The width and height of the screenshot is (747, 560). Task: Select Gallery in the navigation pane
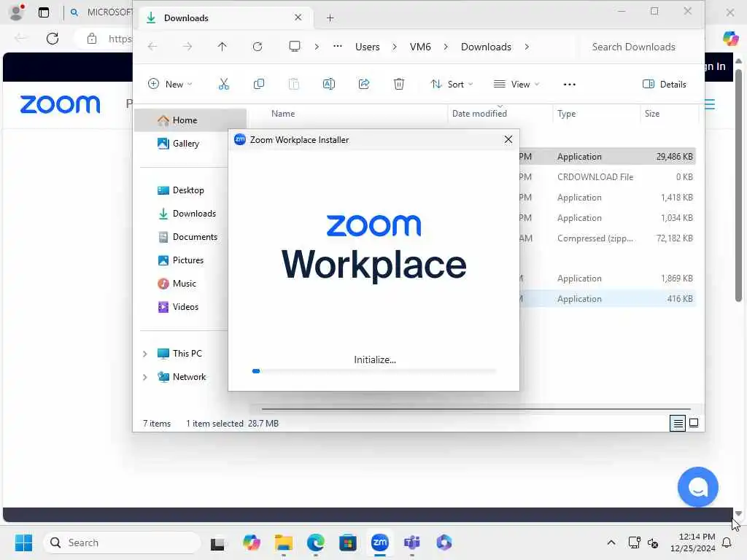point(186,144)
